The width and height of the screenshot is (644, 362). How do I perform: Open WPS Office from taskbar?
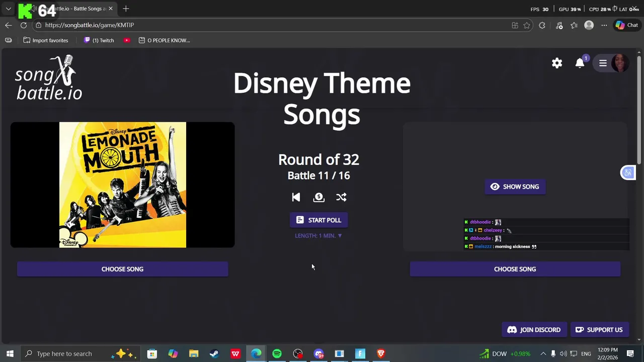click(x=235, y=353)
